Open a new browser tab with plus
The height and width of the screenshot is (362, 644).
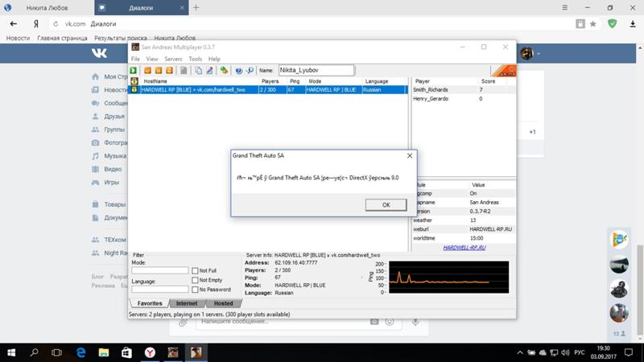click(196, 7)
